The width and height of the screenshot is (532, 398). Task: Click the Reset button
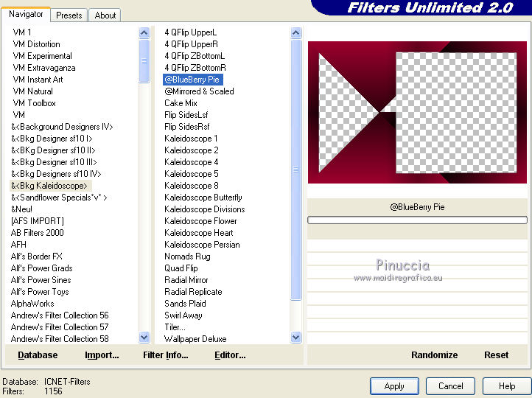pyautogui.click(x=496, y=355)
